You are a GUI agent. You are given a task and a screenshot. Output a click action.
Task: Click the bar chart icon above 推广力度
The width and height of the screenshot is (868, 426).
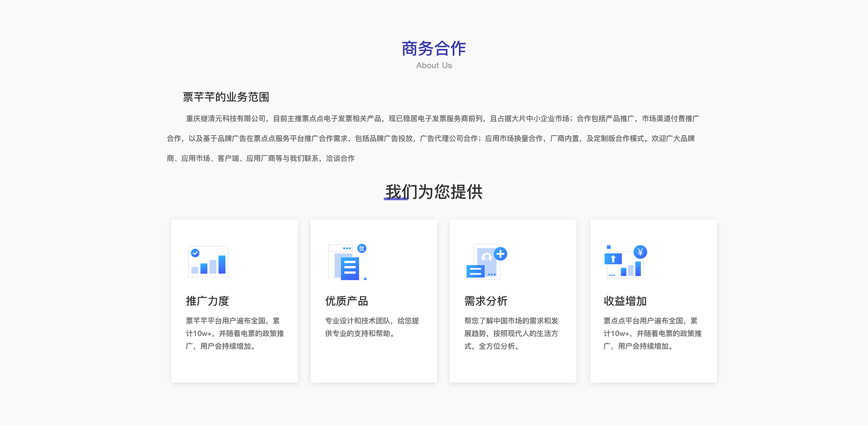pyautogui.click(x=208, y=262)
